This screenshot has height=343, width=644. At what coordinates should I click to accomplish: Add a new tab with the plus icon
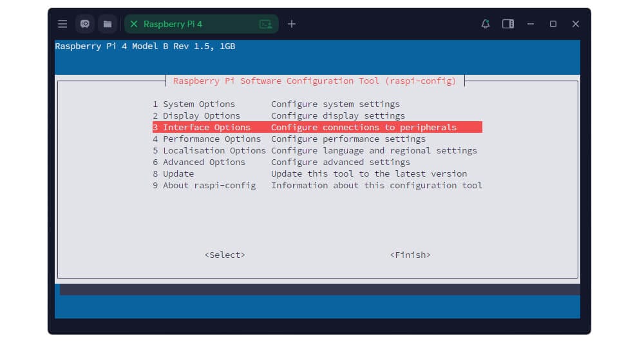(292, 24)
